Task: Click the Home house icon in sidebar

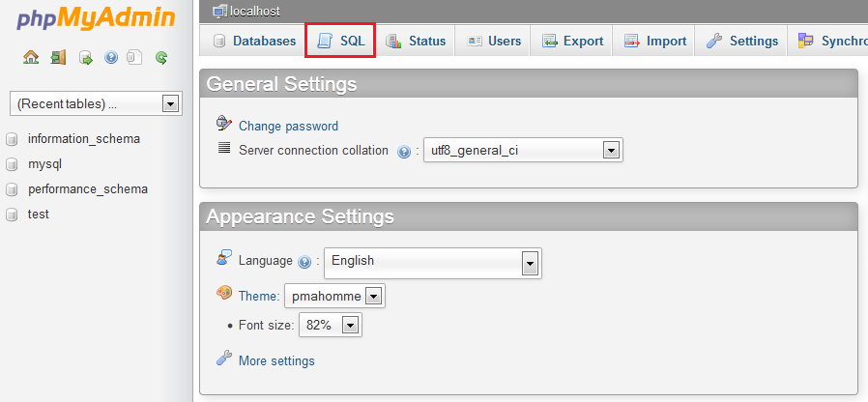Action: pos(31,57)
